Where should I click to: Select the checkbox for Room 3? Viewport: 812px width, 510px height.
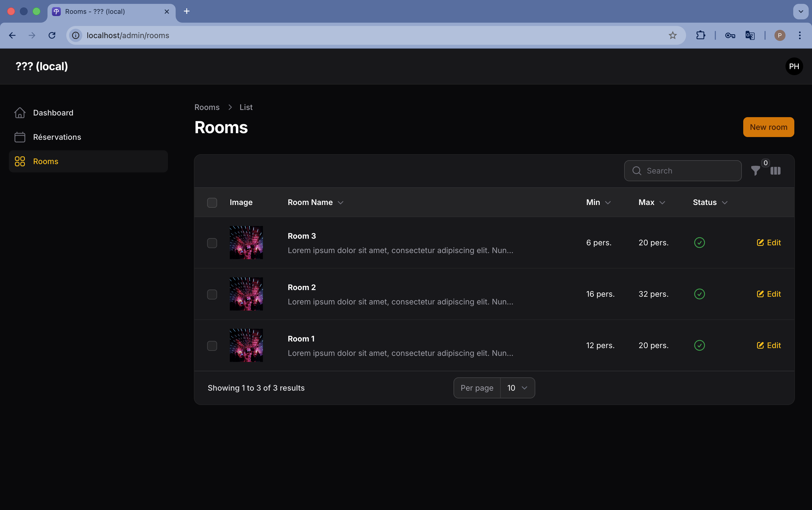click(212, 243)
